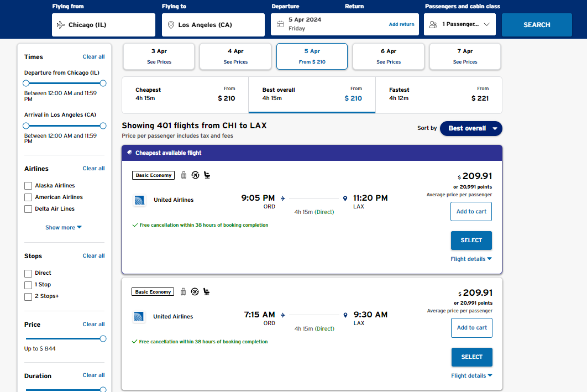
Task: Click the Flying from Chicago field
Action: pos(104,25)
